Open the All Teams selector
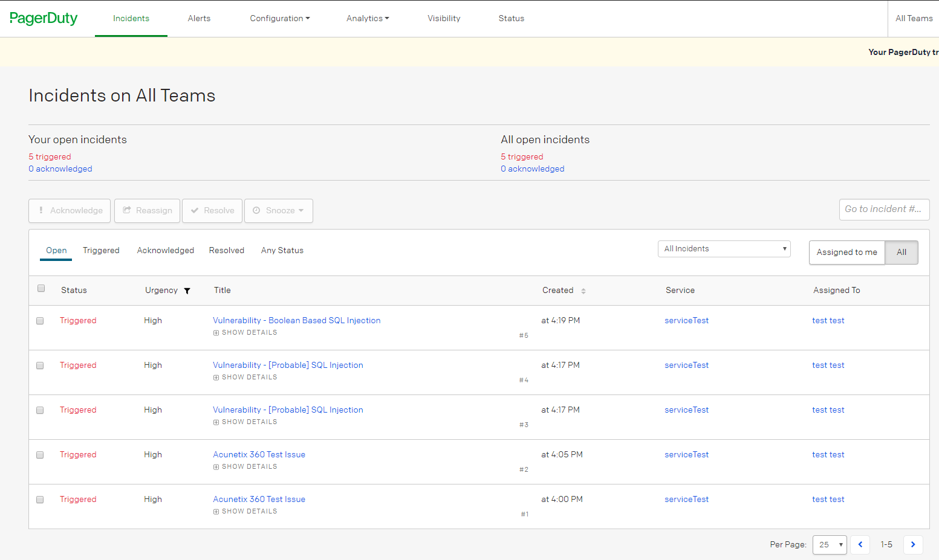The height and width of the screenshot is (560, 939). (x=914, y=18)
